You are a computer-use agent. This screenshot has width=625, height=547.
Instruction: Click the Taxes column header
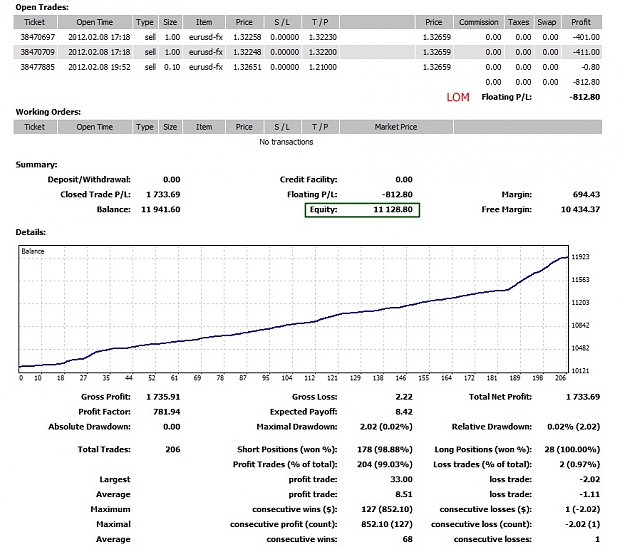(x=519, y=22)
